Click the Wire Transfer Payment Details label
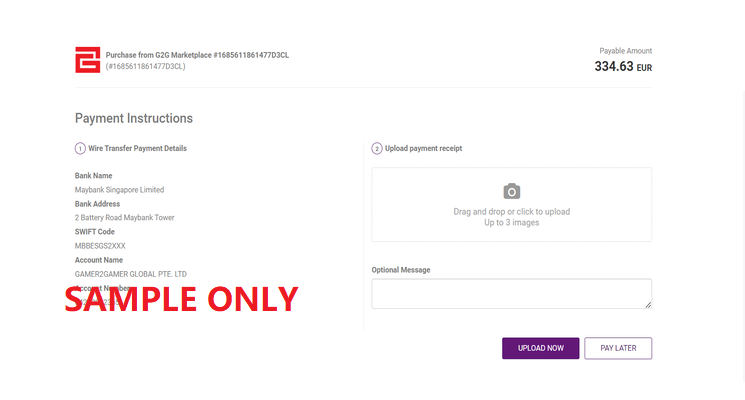Viewport: 745px width, 400px height. (x=137, y=149)
